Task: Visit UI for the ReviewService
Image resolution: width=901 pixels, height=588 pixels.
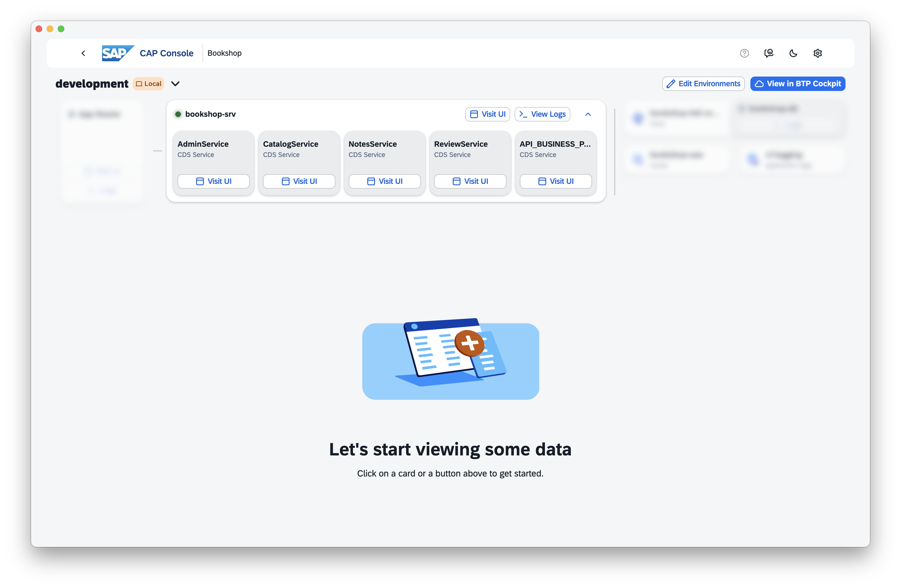Action: pos(470,181)
